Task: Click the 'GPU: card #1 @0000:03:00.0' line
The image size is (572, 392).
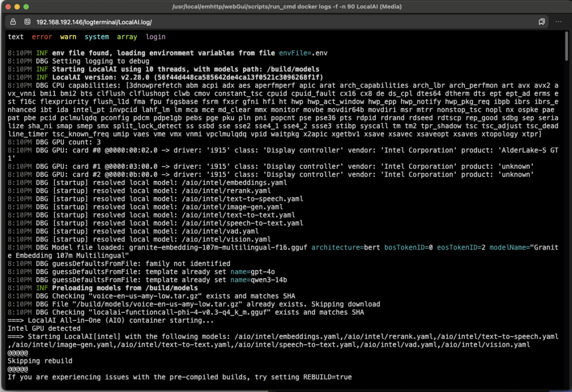Action: [x=271, y=167]
